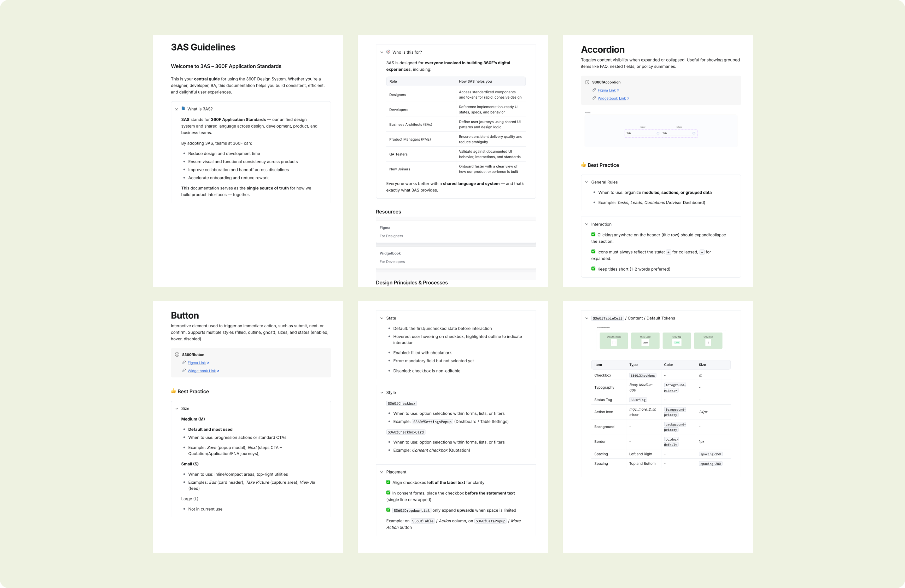Click the Show Label preview tile
Screen dimensions: 905x588
tap(645, 341)
